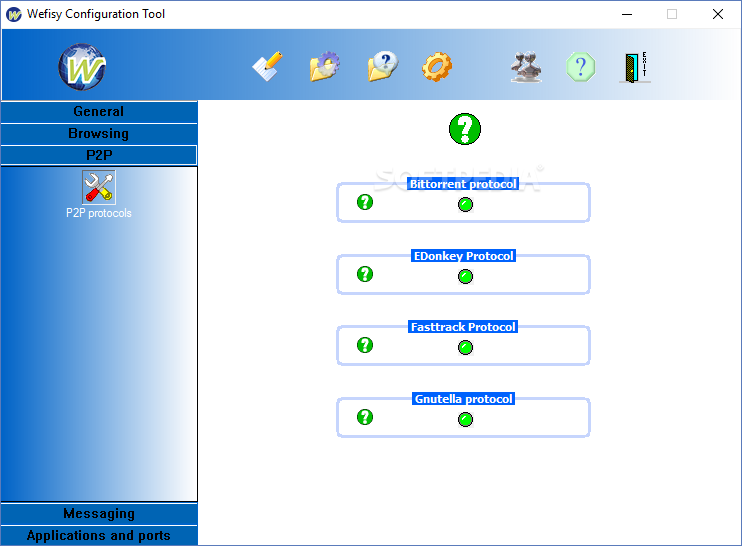Open help via the green octagon question icon
Image resolution: width=742 pixels, height=546 pixels.
(581, 67)
